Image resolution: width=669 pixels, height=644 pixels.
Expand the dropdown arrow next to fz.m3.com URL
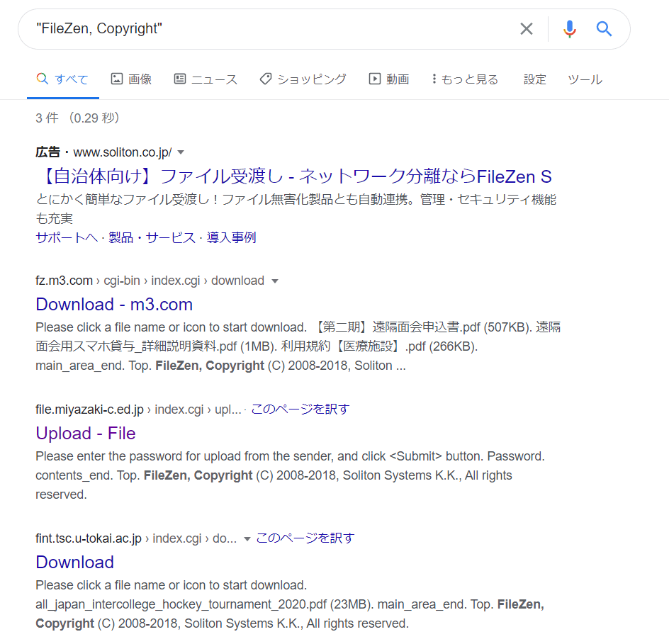pyautogui.click(x=275, y=281)
